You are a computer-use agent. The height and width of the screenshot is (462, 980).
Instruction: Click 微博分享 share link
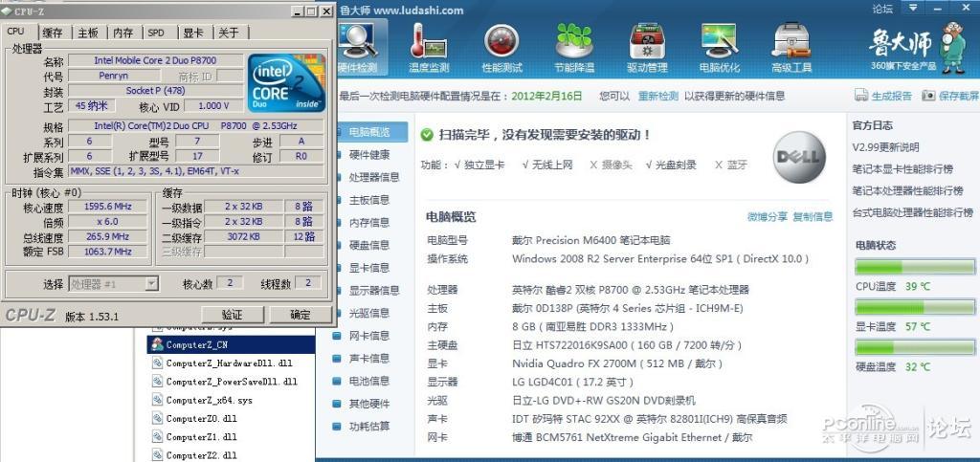coord(768,216)
